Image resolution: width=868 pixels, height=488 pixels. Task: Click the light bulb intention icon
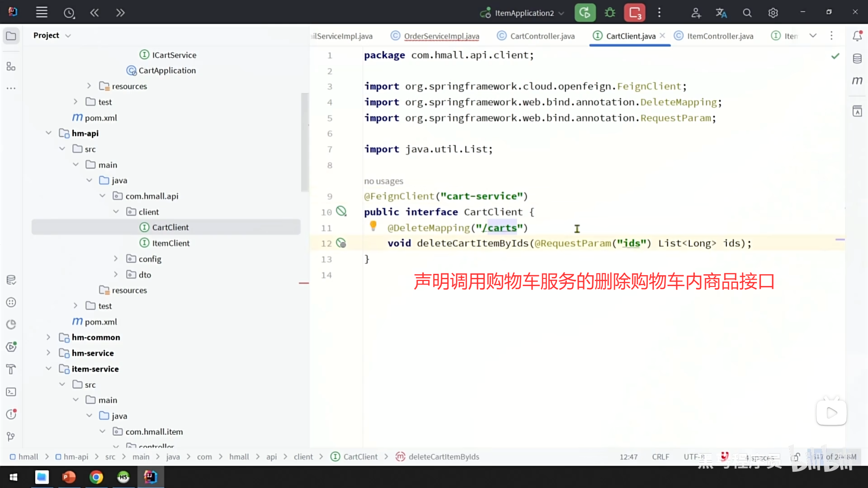[x=373, y=225]
